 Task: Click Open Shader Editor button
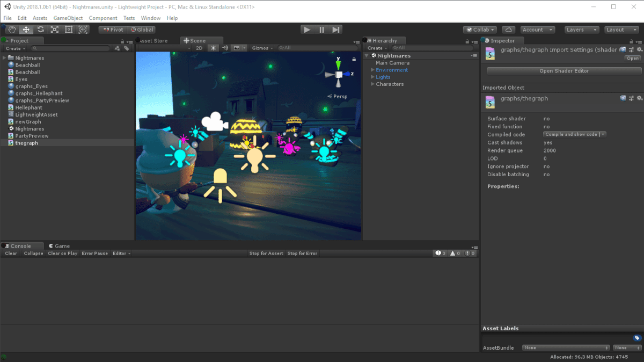[564, 71]
